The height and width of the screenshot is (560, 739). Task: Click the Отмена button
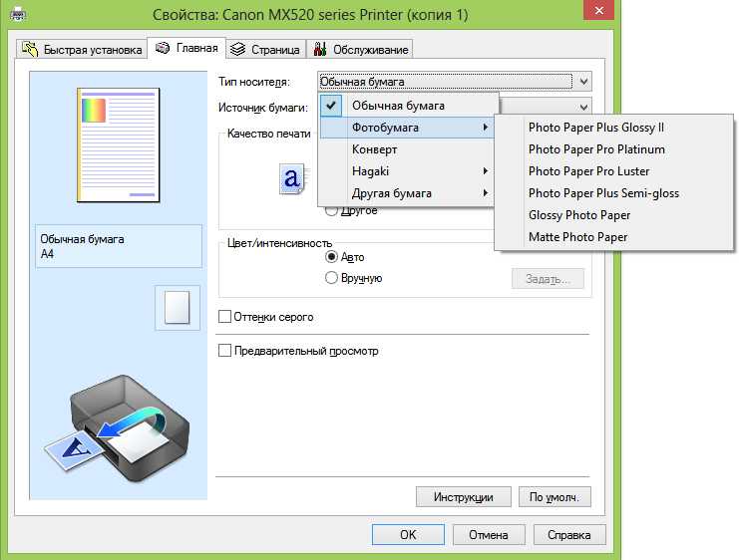coord(489,534)
